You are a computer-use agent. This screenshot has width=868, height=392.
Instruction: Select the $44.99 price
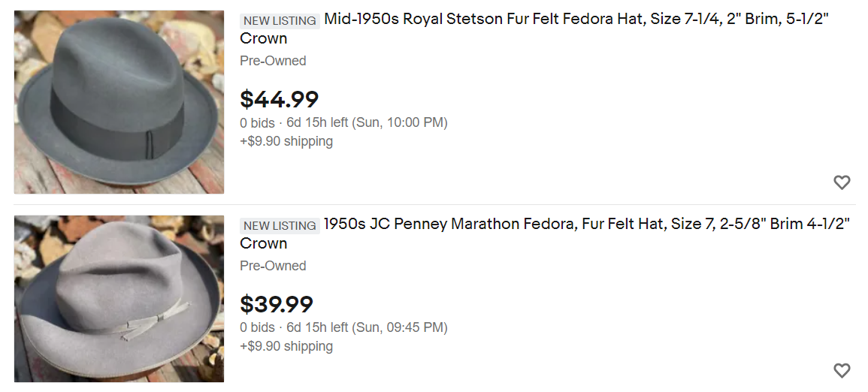click(x=279, y=100)
